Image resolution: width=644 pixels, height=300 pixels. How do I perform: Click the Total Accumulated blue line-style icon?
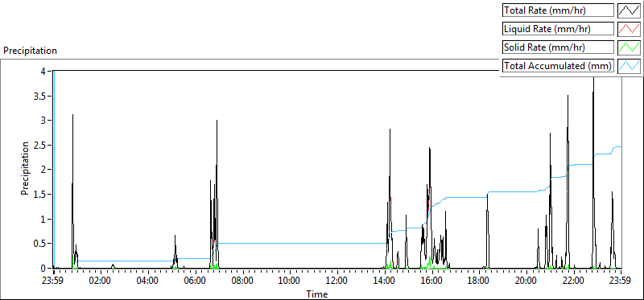click(630, 66)
